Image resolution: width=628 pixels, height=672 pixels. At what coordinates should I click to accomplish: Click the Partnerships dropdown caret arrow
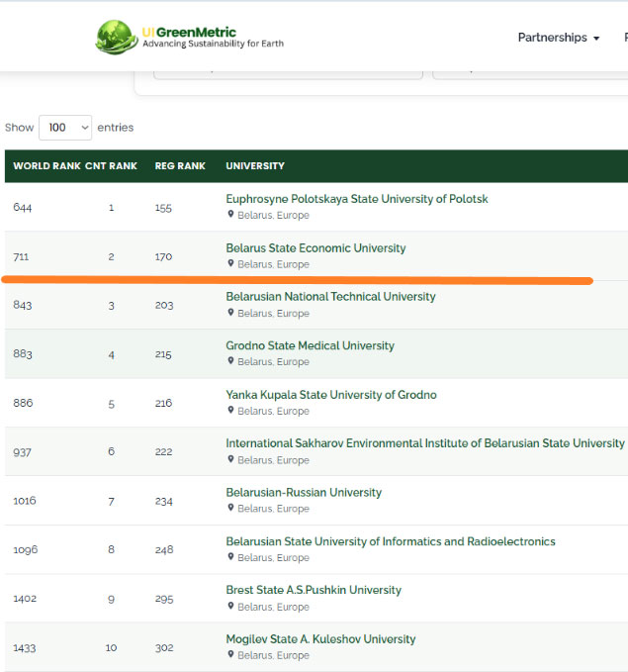tap(596, 39)
